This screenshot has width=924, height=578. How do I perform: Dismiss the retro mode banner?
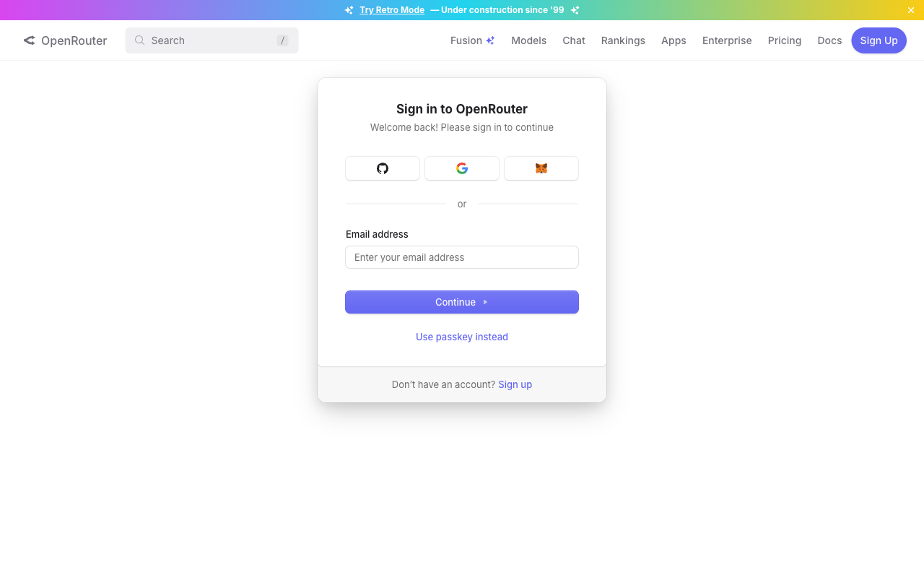pos(910,9)
